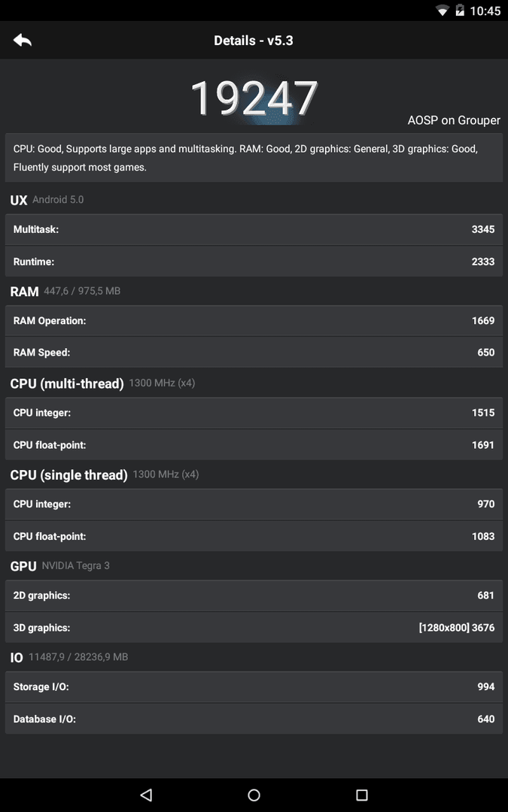Select the Runtime score row
The image size is (508, 812).
[x=254, y=262]
